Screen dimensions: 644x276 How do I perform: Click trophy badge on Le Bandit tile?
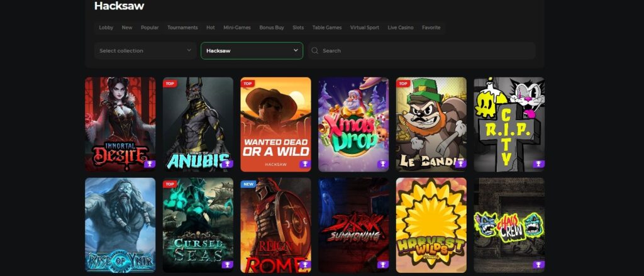point(460,164)
